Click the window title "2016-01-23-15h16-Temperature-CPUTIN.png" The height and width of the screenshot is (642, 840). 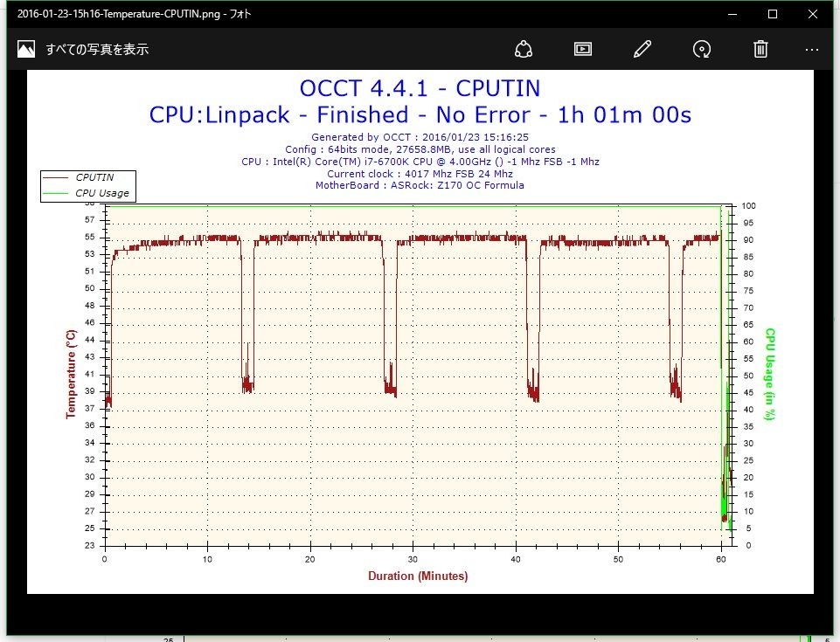click(x=118, y=14)
